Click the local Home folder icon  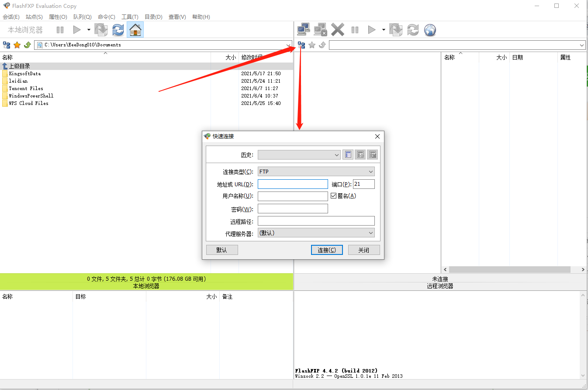pos(135,30)
